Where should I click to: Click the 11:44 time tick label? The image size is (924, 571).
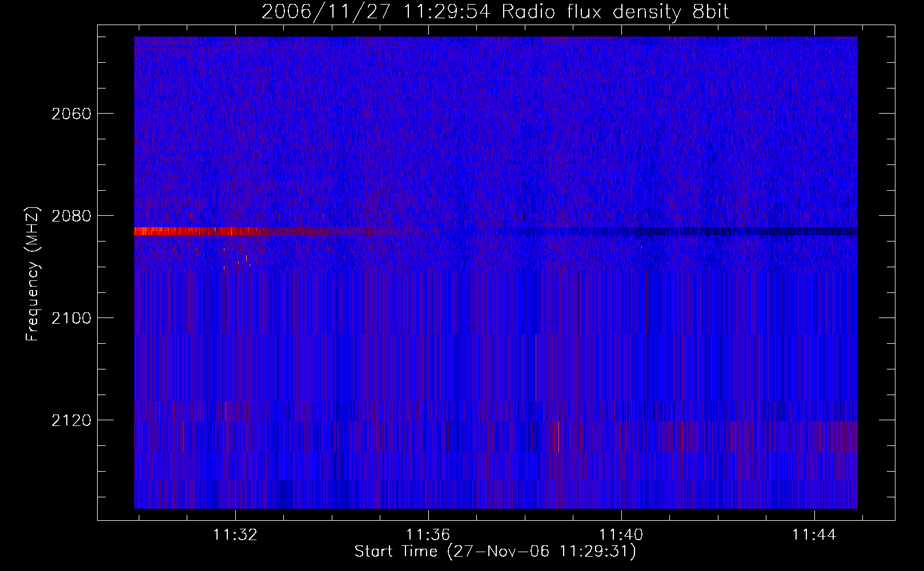pyautogui.click(x=814, y=534)
